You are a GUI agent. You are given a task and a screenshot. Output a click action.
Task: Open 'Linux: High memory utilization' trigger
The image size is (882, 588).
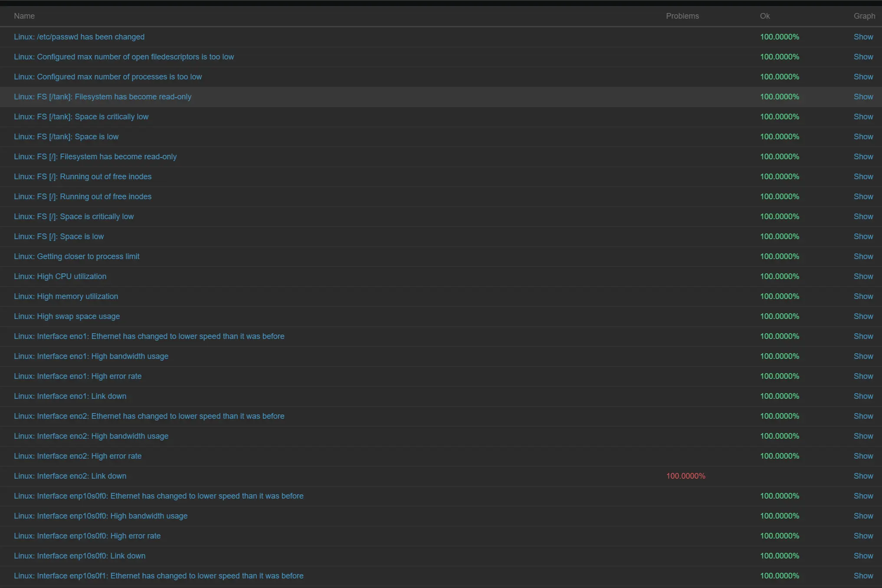pyautogui.click(x=66, y=296)
